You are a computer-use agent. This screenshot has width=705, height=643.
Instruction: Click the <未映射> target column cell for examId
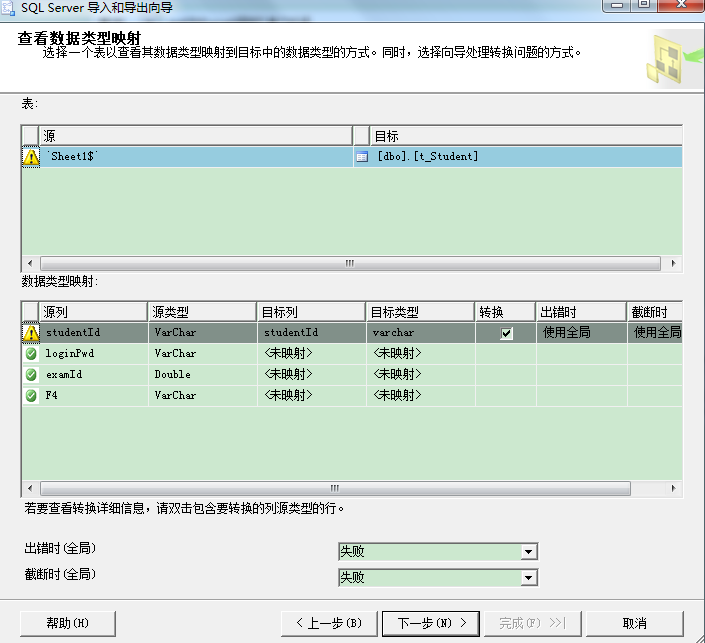click(312, 375)
